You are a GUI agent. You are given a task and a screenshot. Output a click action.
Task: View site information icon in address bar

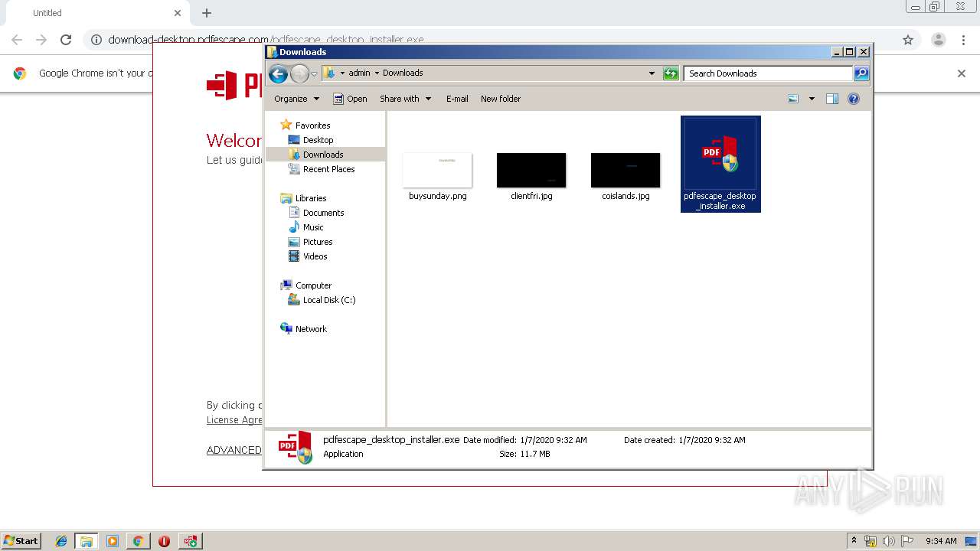click(x=96, y=40)
